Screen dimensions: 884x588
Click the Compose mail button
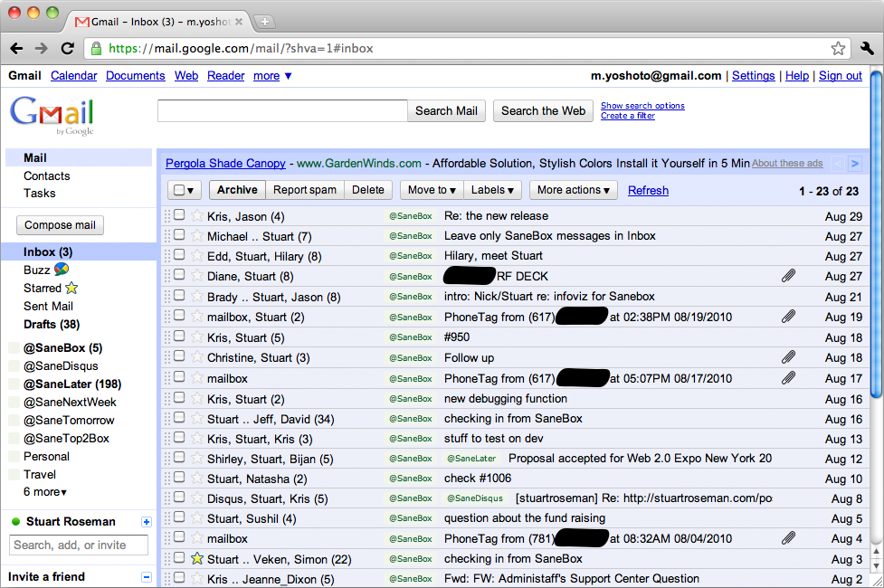[x=61, y=225]
